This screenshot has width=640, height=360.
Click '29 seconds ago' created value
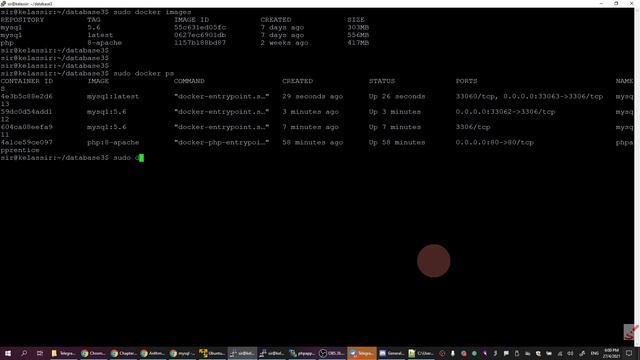click(x=313, y=96)
